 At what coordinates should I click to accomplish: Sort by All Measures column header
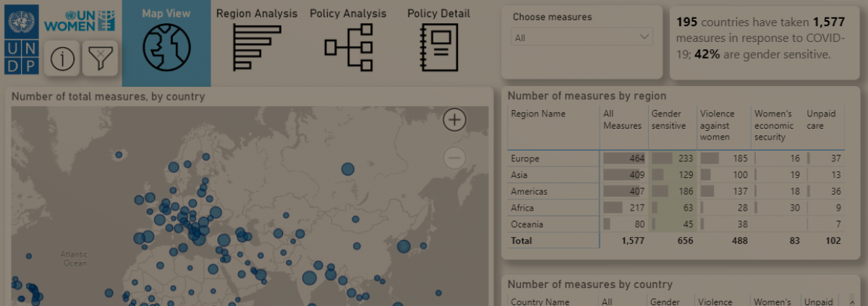[x=621, y=120]
